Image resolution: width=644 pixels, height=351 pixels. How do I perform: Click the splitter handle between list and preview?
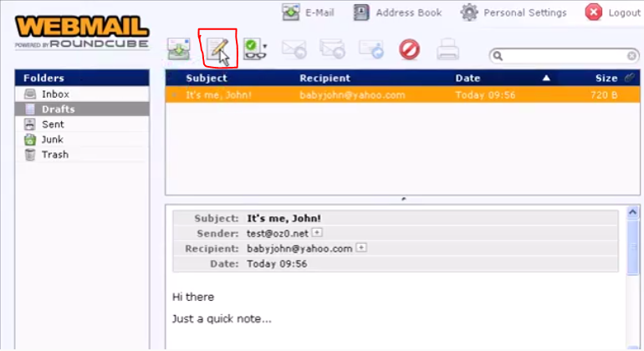pyautogui.click(x=403, y=199)
